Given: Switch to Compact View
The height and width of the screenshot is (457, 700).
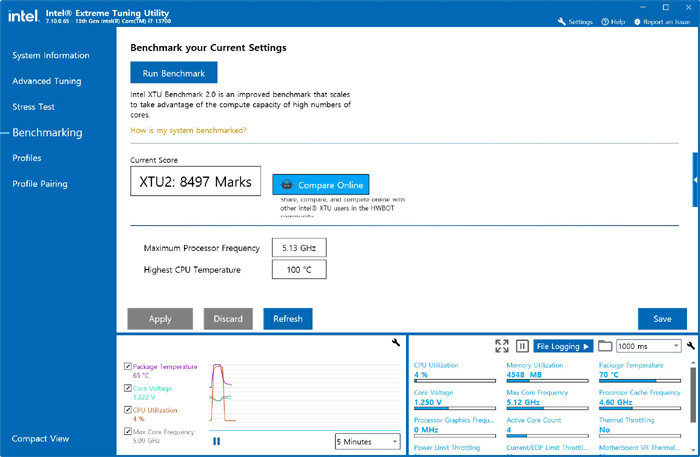Looking at the screenshot, I should pos(40,439).
